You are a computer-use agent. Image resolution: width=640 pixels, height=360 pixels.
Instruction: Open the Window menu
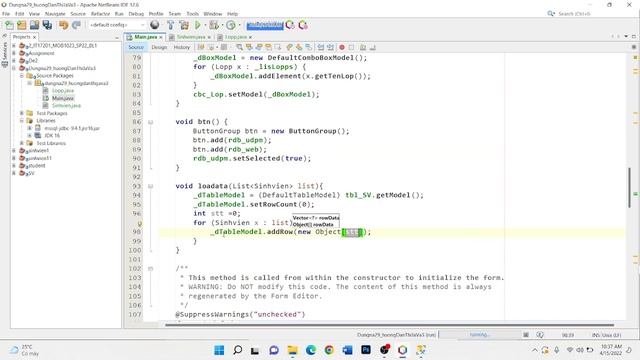213,13
